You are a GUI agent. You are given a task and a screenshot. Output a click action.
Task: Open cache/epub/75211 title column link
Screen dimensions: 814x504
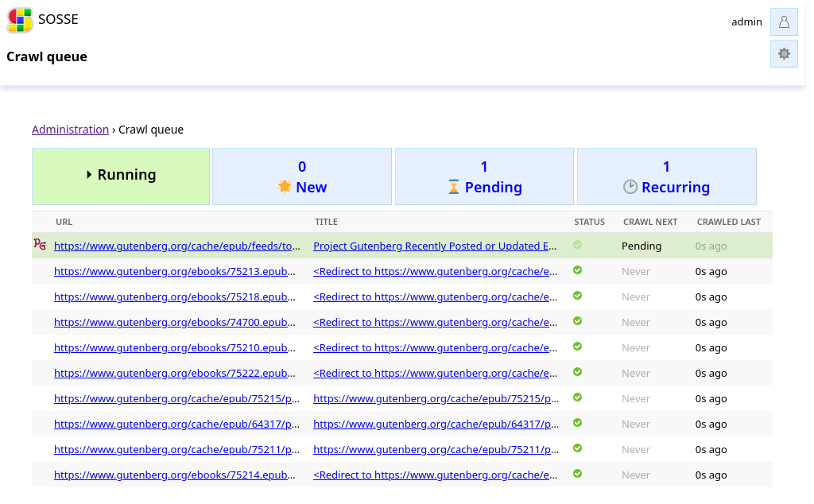point(436,449)
